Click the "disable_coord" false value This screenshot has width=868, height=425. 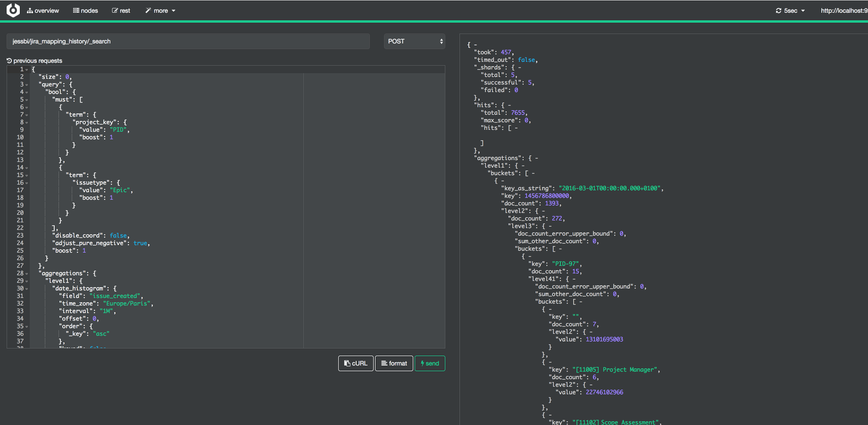click(118, 236)
